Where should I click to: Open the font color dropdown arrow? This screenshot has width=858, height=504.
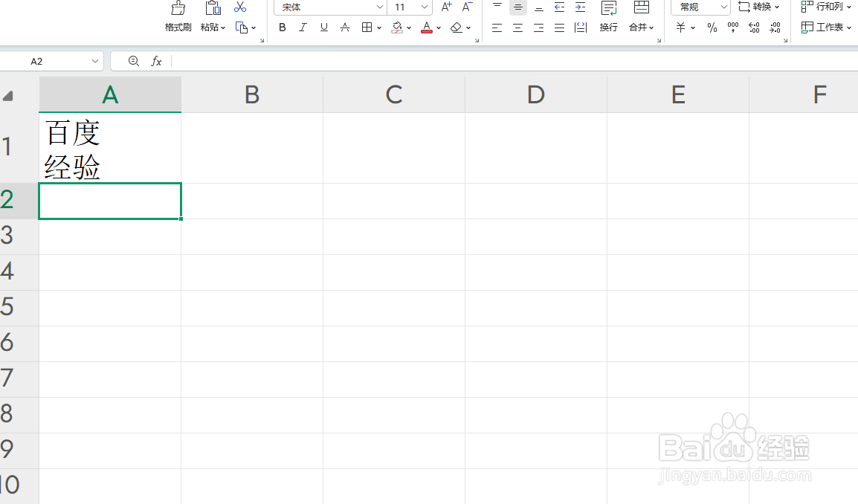(x=439, y=28)
